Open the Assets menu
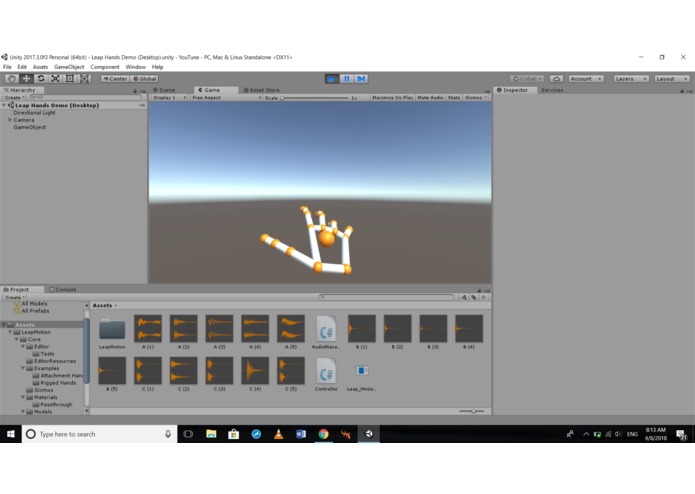The width and height of the screenshot is (695, 494). [x=40, y=67]
